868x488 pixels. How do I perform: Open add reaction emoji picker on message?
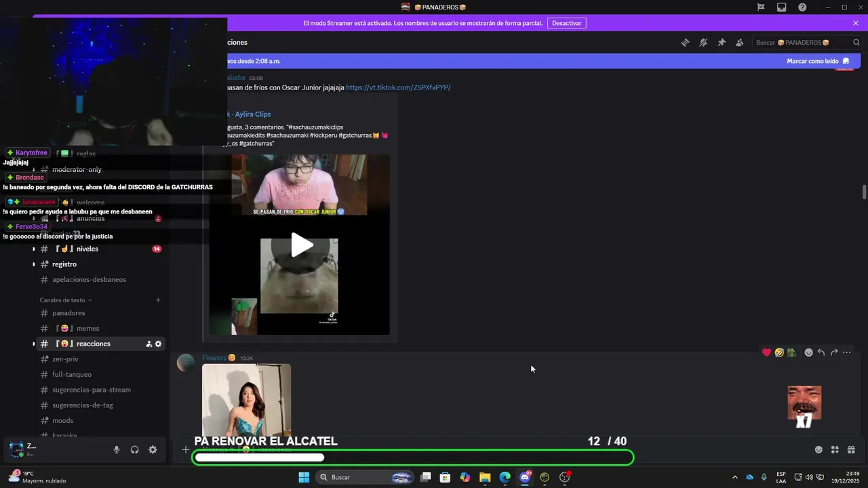(808, 352)
